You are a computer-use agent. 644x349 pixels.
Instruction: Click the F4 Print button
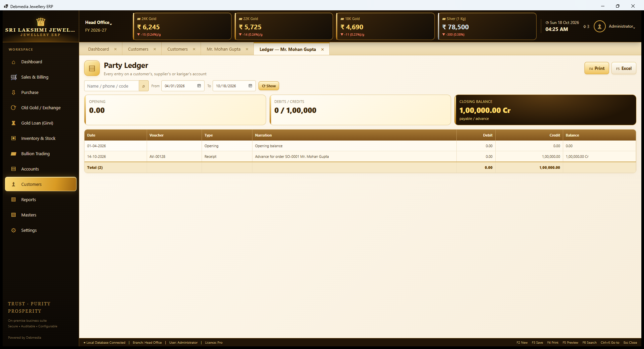(x=597, y=68)
